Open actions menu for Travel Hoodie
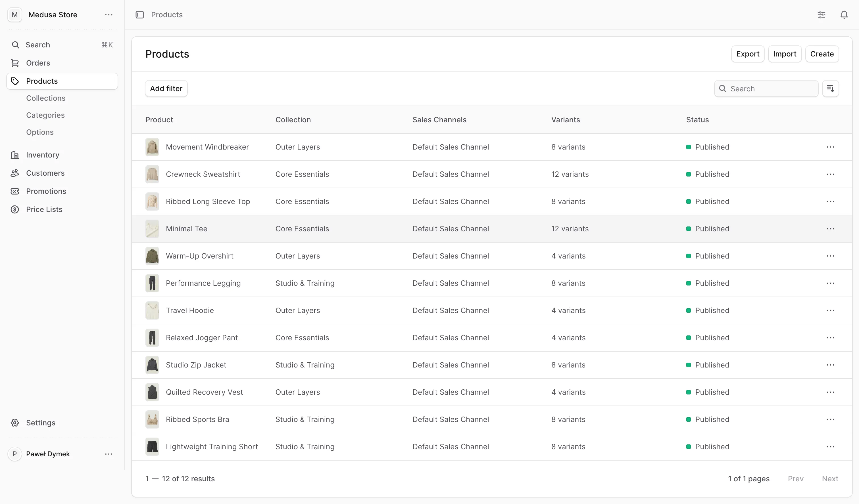The image size is (859, 504). point(830,310)
